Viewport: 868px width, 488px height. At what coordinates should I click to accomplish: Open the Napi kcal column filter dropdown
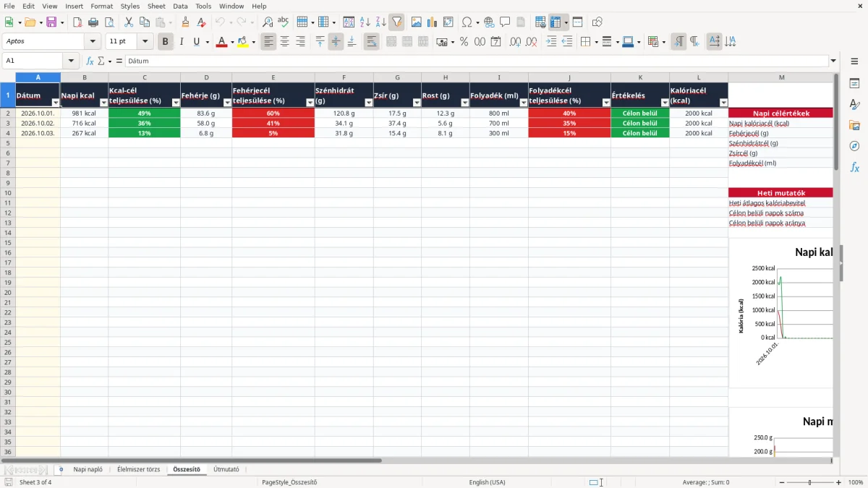pos(103,103)
